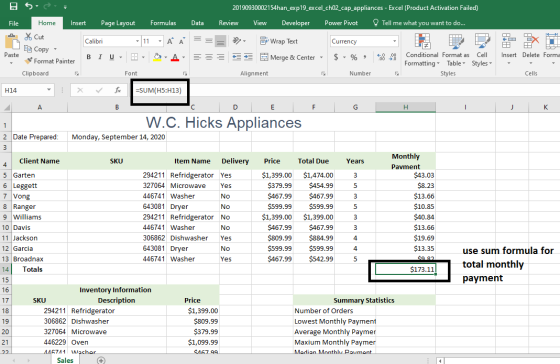Apply the accounting dollar format
This screenshot has width=560, height=364.
(x=336, y=57)
